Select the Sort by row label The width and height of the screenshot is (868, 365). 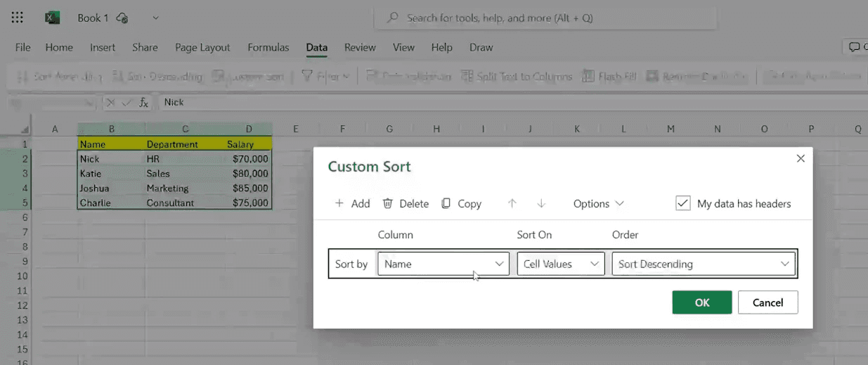[351, 264]
